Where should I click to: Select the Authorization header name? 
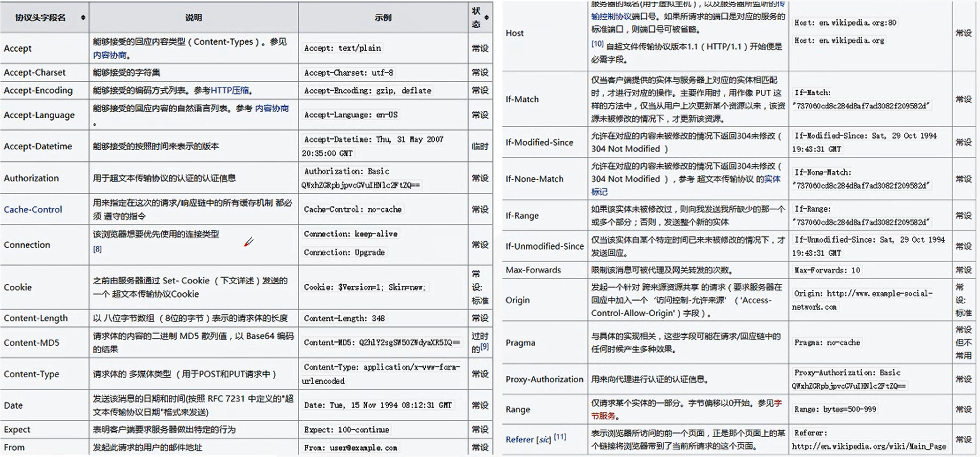(x=31, y=178)
